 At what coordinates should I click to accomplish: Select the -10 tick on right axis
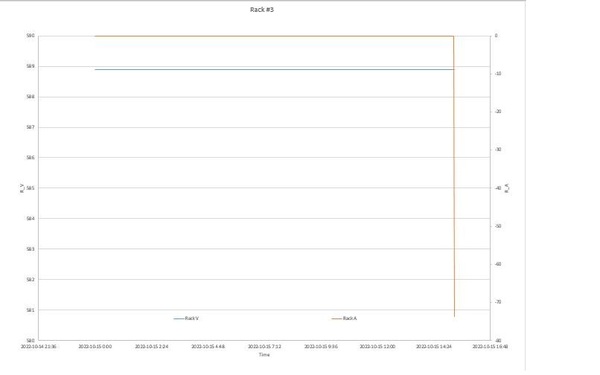[498, 73]
